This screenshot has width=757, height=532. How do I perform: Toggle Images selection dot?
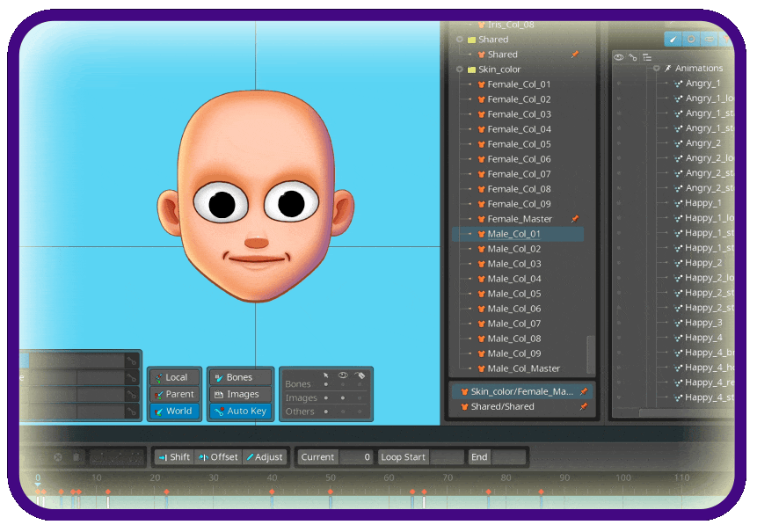click(326, 397)
